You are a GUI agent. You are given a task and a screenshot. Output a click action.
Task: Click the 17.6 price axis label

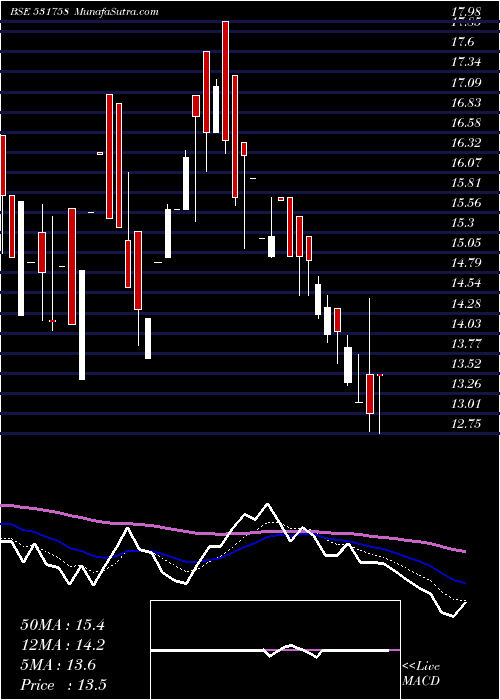[x=464, y=42]
